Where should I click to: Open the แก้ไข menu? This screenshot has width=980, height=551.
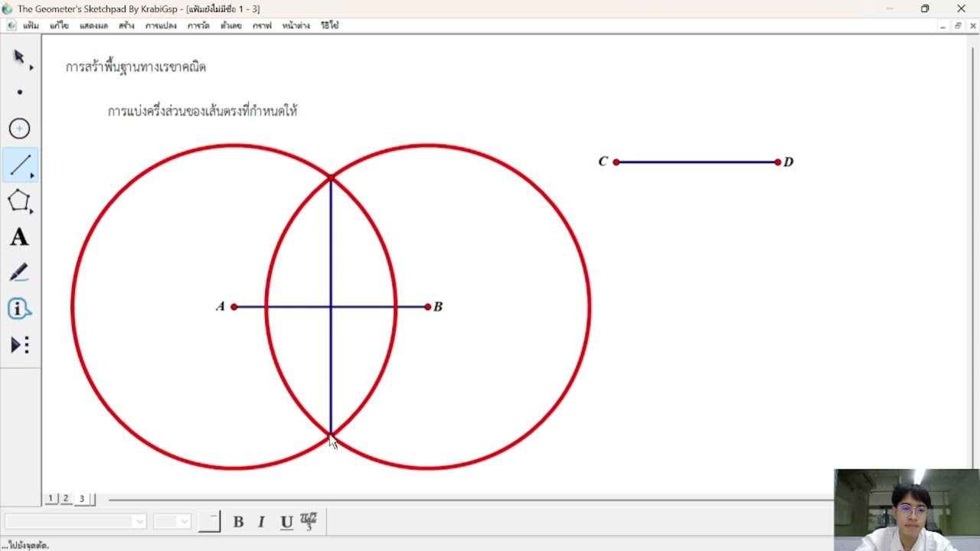pos(59,25)
